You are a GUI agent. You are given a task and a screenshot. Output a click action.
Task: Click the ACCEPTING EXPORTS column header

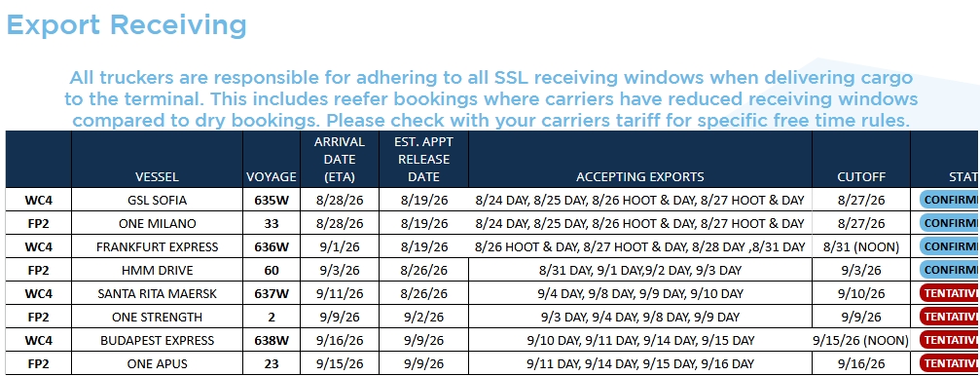[x=640, y=177]
